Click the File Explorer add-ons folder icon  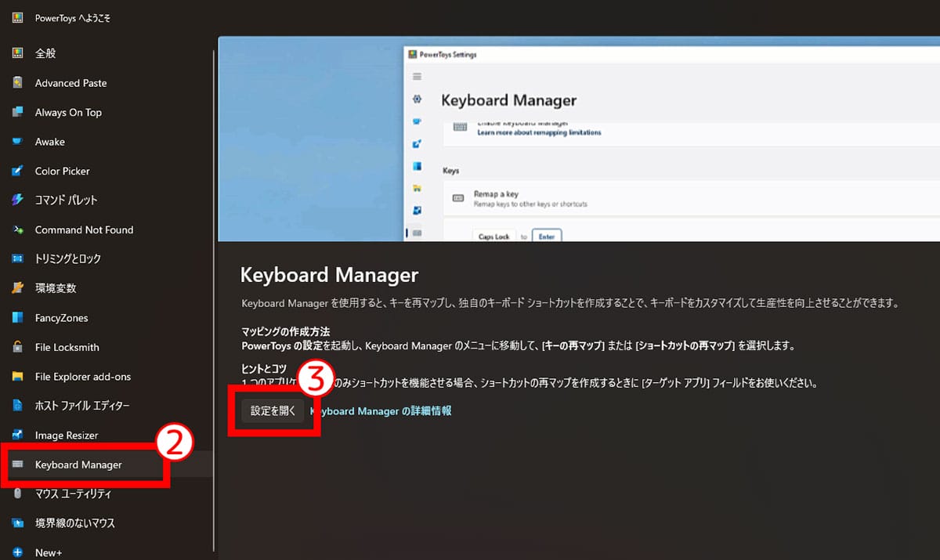tap(18, 377)
